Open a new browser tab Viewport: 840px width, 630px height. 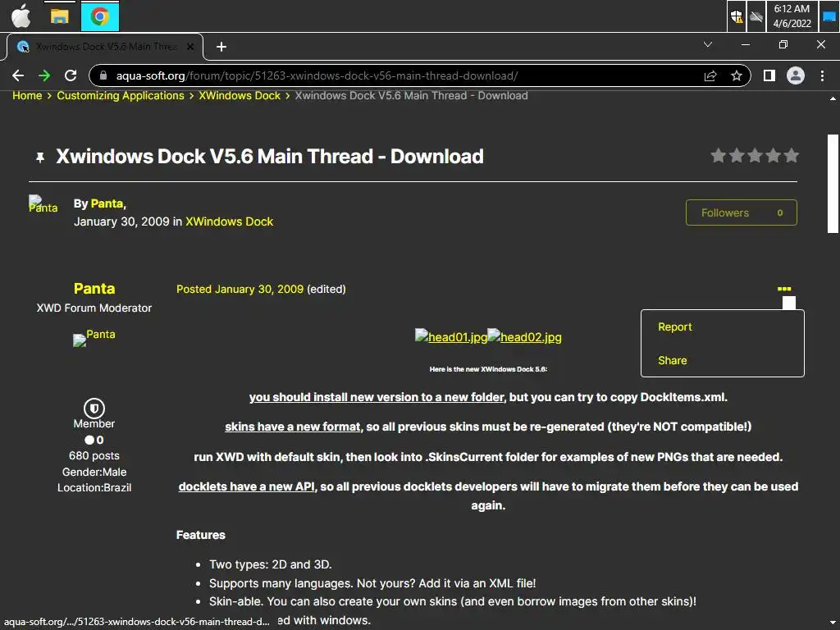[221, 47]
